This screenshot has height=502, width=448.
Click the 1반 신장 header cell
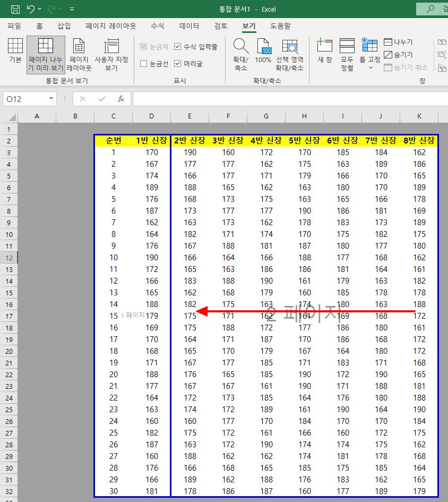pyautogui.click(x=151, y=141)
